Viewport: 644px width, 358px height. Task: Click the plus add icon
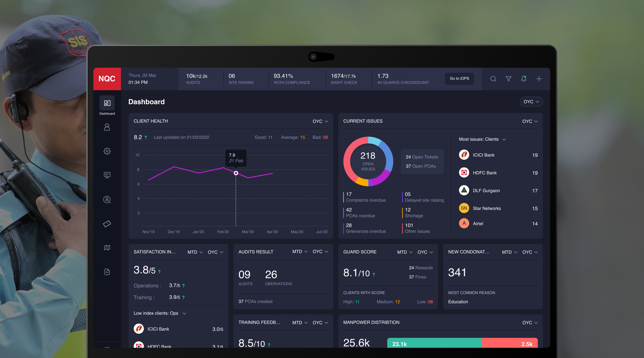click(x=539, y=79)
